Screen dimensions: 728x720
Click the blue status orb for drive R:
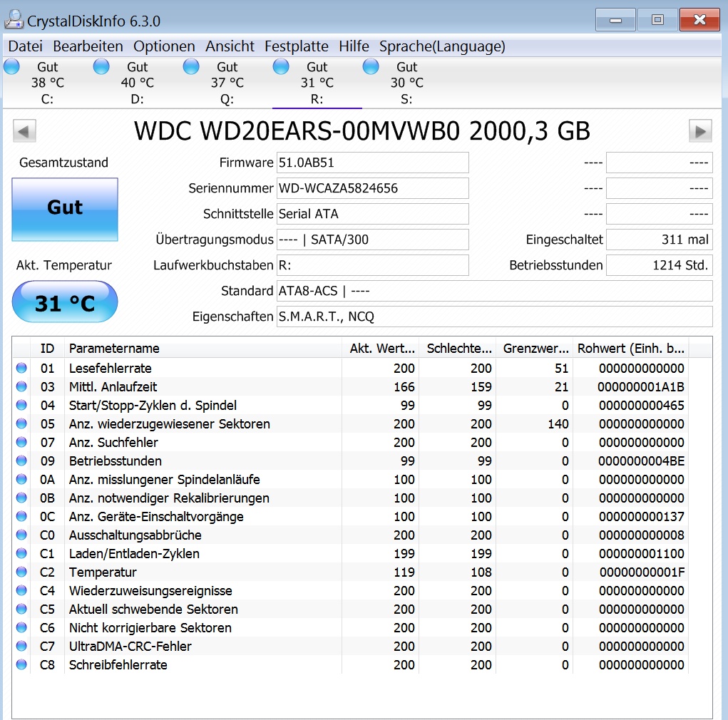[281, 66]
